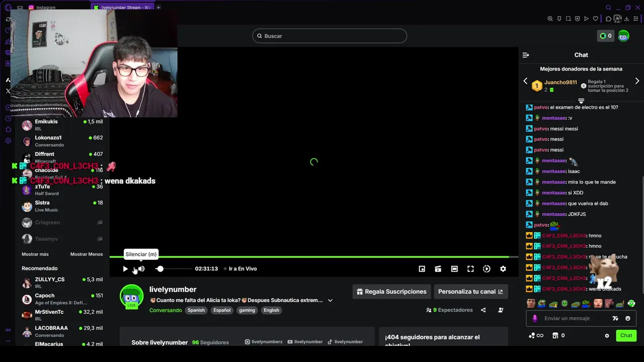Open the ad blocker shield icon

[x=577, y=19]
